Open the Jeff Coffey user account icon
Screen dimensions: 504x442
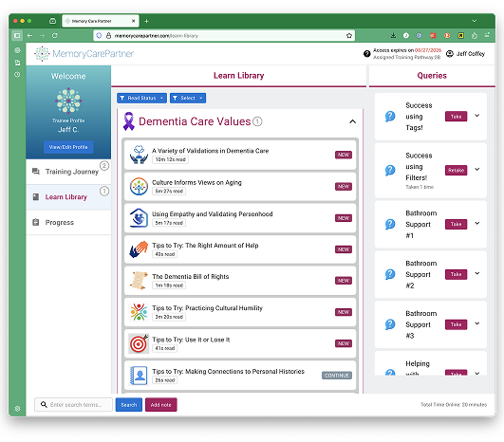tap(450, 54)
